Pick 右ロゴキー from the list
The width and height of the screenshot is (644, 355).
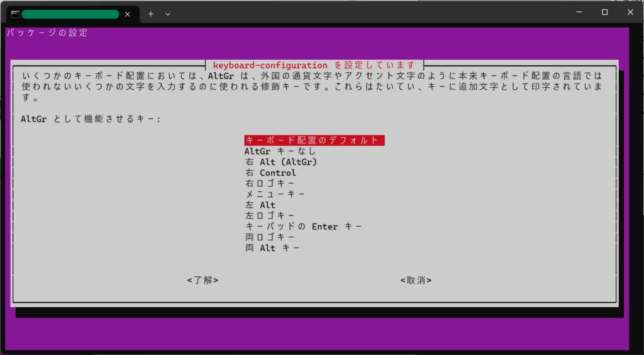(270, 183)
